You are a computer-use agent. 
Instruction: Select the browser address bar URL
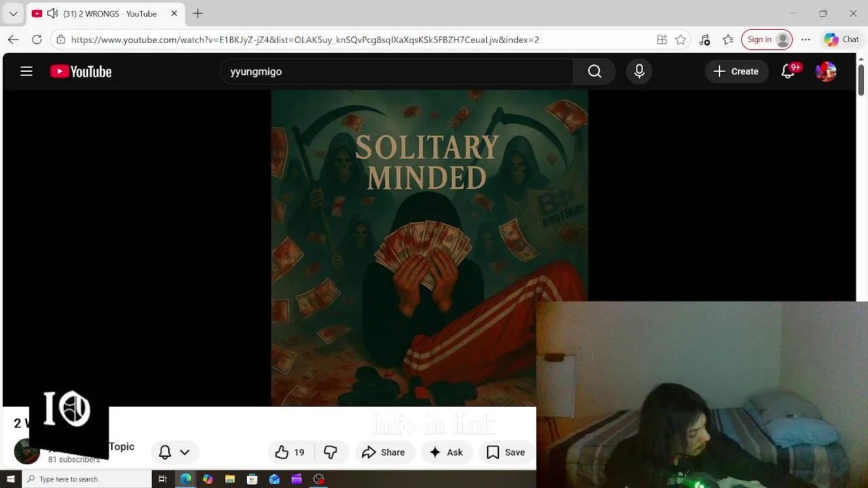coord(305,39)
